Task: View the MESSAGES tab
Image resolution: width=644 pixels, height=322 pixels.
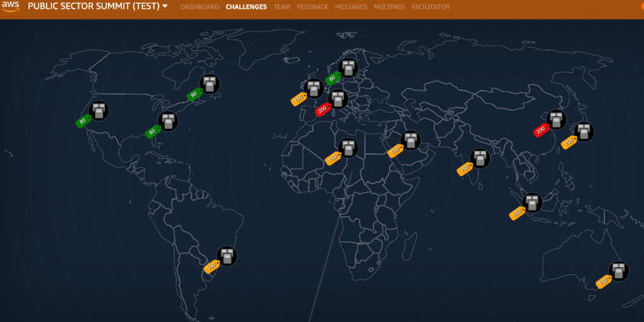Action: point(351,7)
